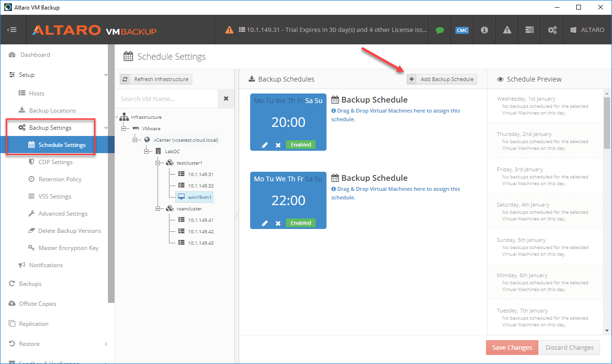Click Save Changes button

pos(512,348)
